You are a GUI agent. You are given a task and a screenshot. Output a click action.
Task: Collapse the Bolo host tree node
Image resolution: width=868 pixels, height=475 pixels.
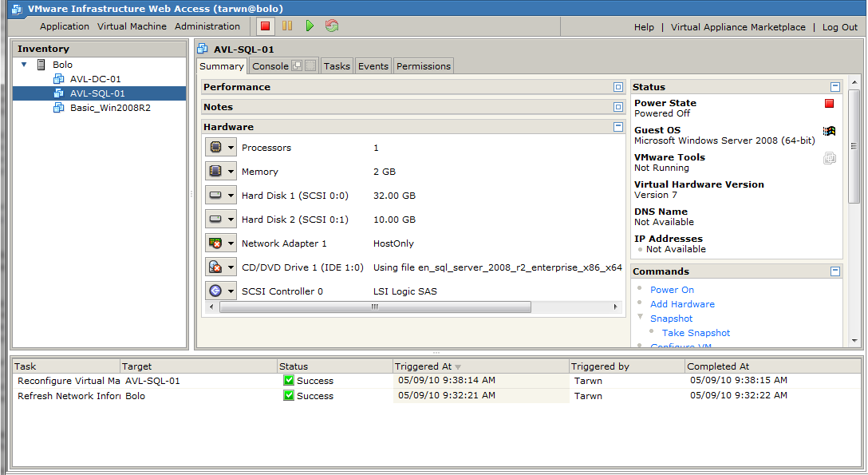click(24, 65)
